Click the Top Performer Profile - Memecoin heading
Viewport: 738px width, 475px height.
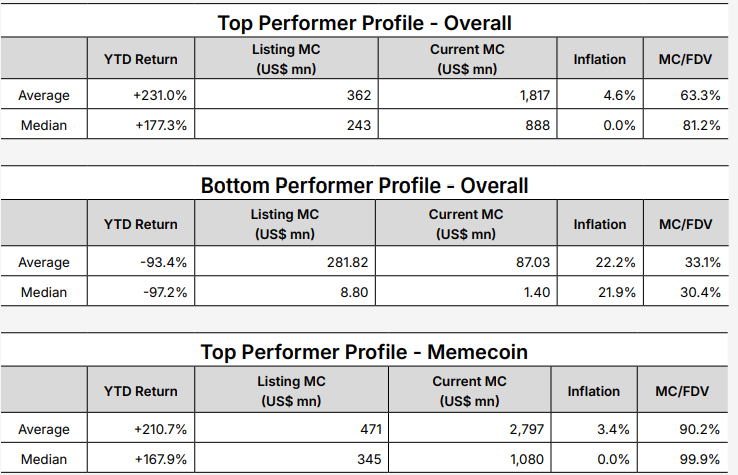[x=364, y=352]
